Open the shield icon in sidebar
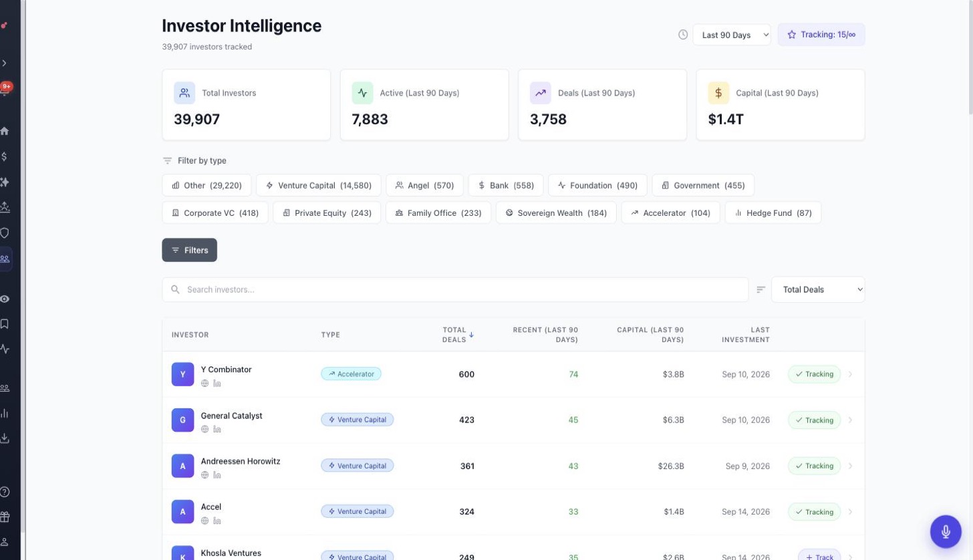973x560 pixels. [5, 233]
